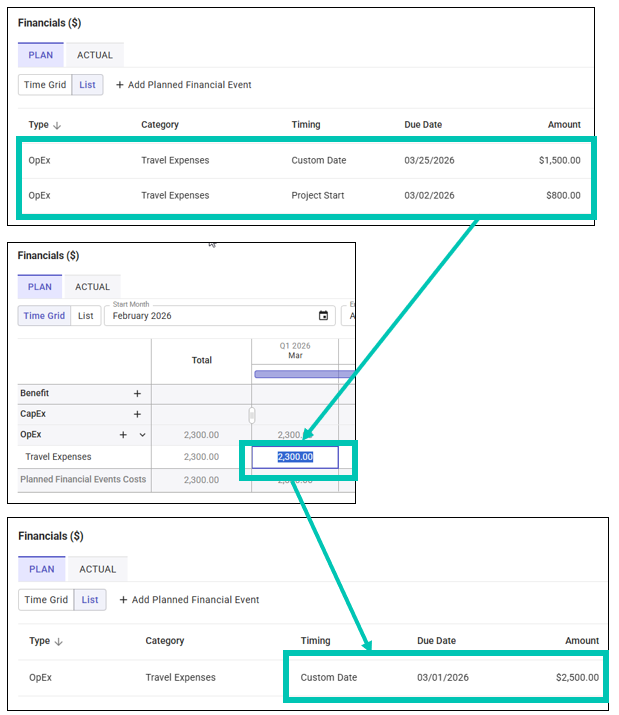Viewport: 619px width, 715px height.
Task: Click the highlighted 2,300.00 Travel Expenses cell
Action: coord(295,457)
